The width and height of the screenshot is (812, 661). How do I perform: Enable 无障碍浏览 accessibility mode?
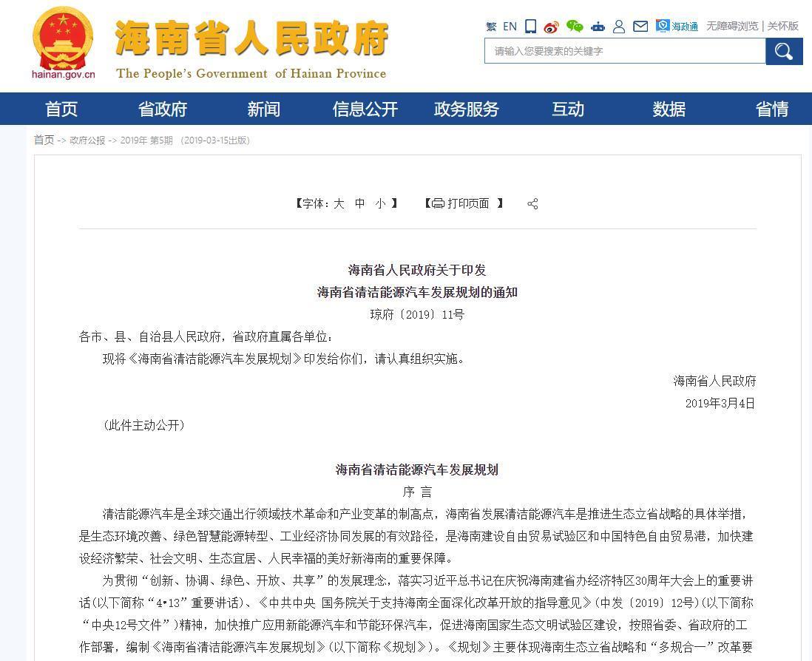[x=732, y=26]
